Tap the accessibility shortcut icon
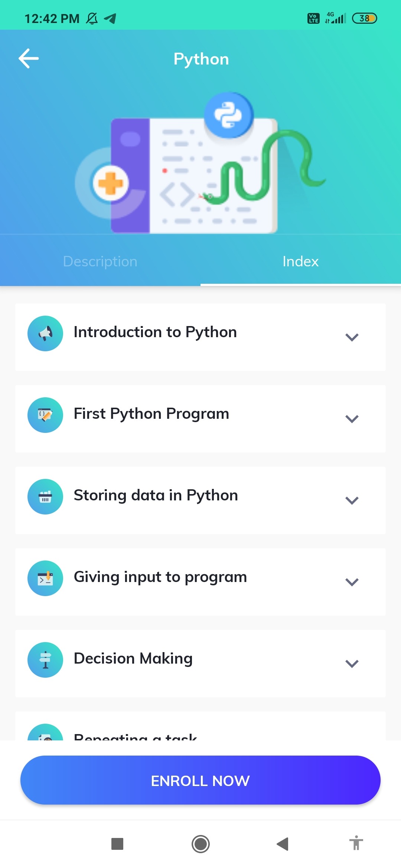Viewport: 401px width, 868px height. [x=356, y=843]
